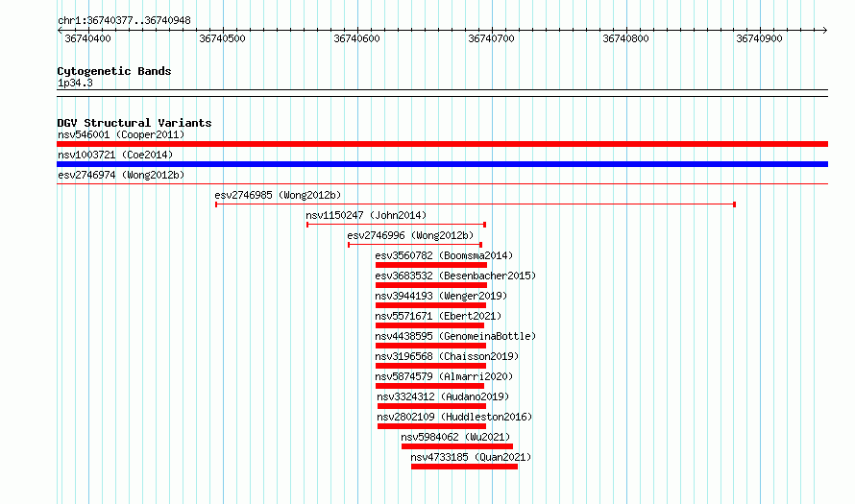
Task: Click ruler position 36740600
Action: tap(356, 38)
